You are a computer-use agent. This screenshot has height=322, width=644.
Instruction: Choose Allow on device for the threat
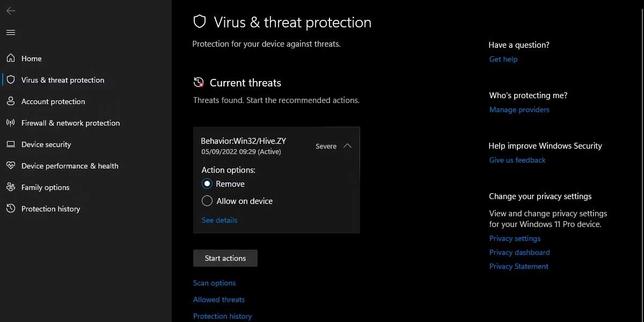point(207,201)
